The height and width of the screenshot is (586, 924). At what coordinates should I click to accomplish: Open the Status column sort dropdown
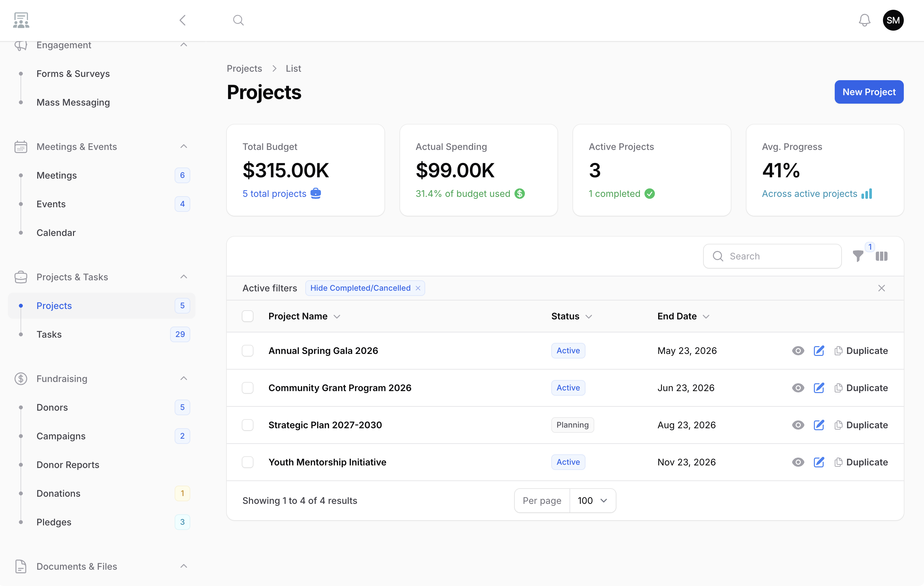point(590,316)
